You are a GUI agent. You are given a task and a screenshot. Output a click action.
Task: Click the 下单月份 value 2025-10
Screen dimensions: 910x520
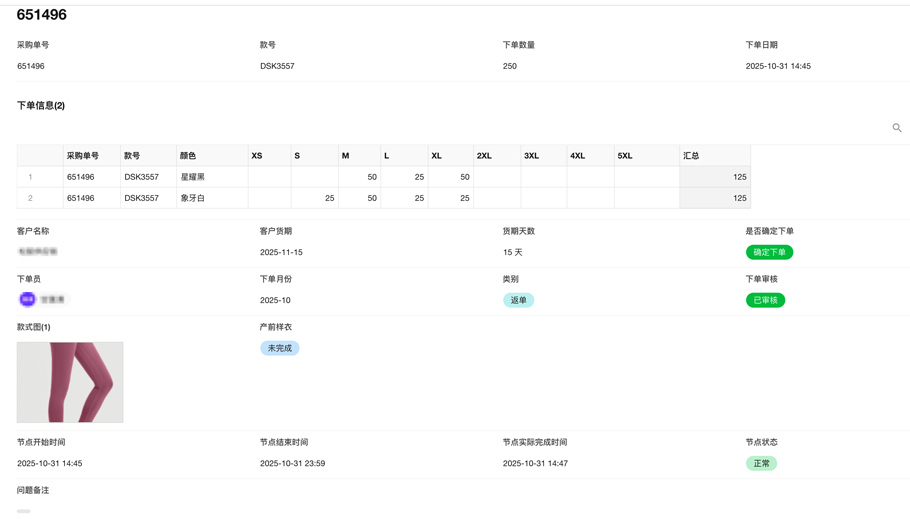pos(275,300)
